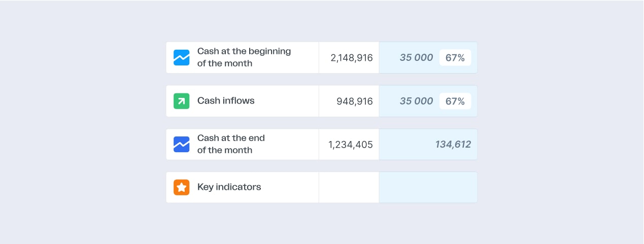Image resolution: width=644 pixels, height=244 pixels.
Task: Click the dark blue Cash at the end icon
Action: point(181,144)
